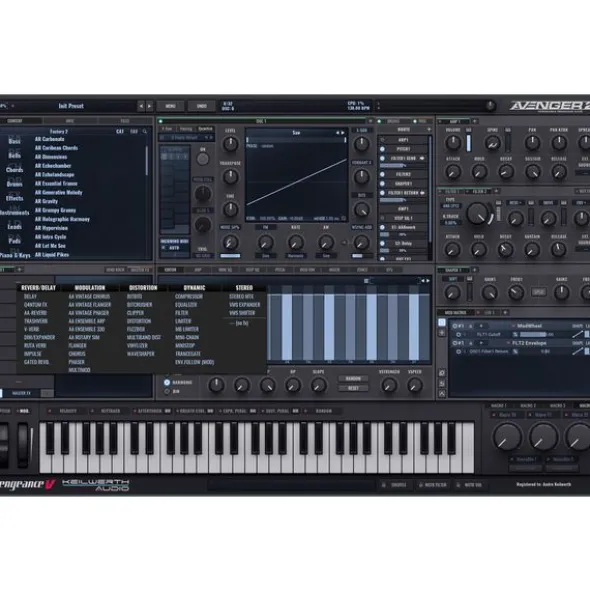Toggle the STEP SQ 1 route
Screen dimensions: 590x591
pos(382,218)
